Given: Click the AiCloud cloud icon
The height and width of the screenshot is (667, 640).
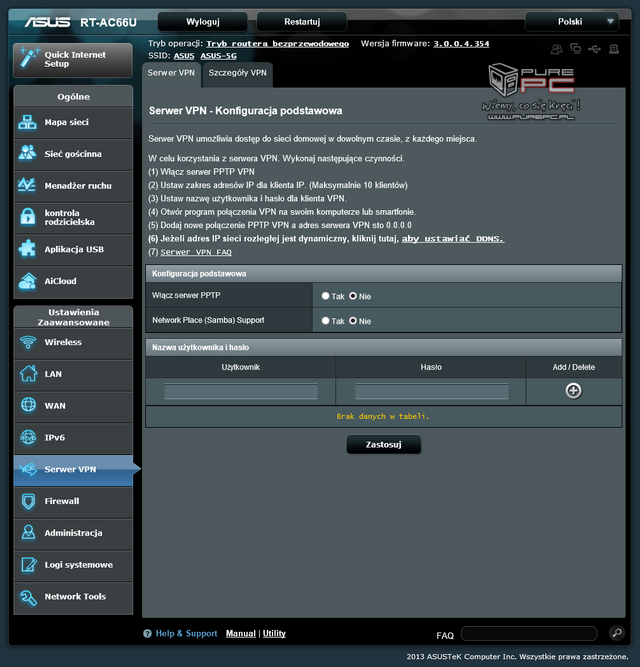Looking at the screenshot, I should (x=28, y=281).
